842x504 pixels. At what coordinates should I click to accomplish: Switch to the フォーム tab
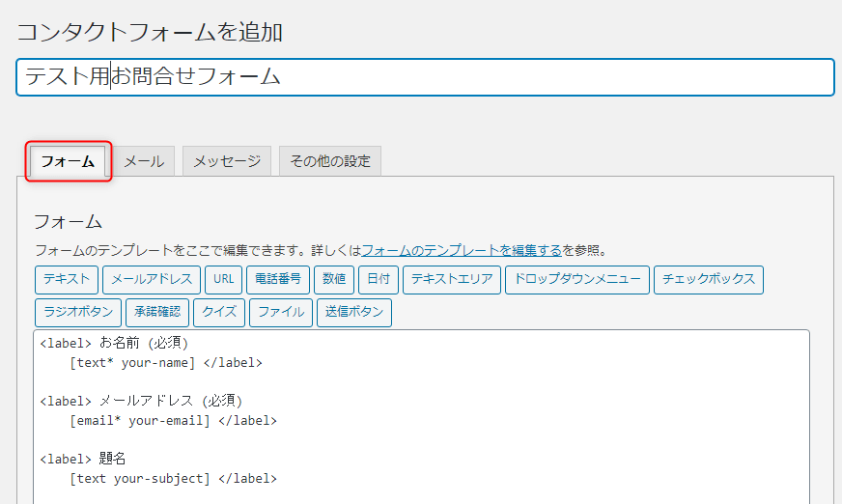point(69,161)
